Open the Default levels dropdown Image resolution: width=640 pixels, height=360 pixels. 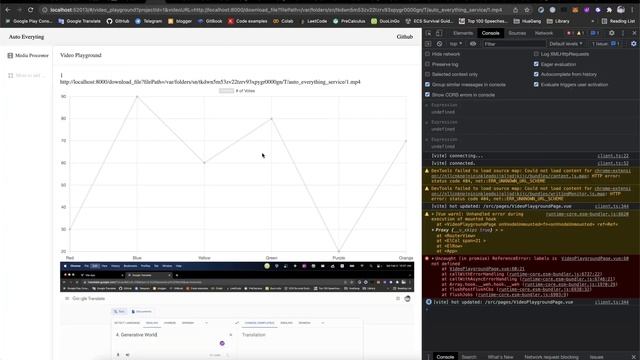(565, 44)
